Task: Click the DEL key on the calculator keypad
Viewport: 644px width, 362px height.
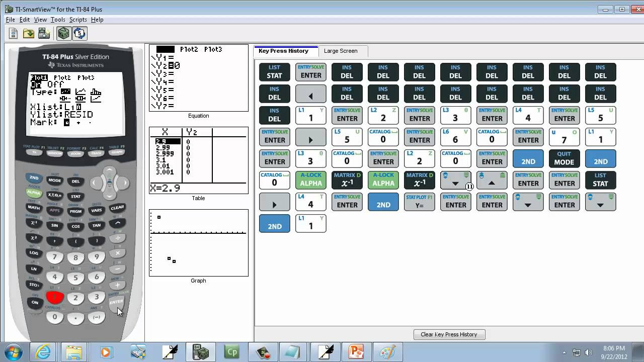Action: [75, 181]
